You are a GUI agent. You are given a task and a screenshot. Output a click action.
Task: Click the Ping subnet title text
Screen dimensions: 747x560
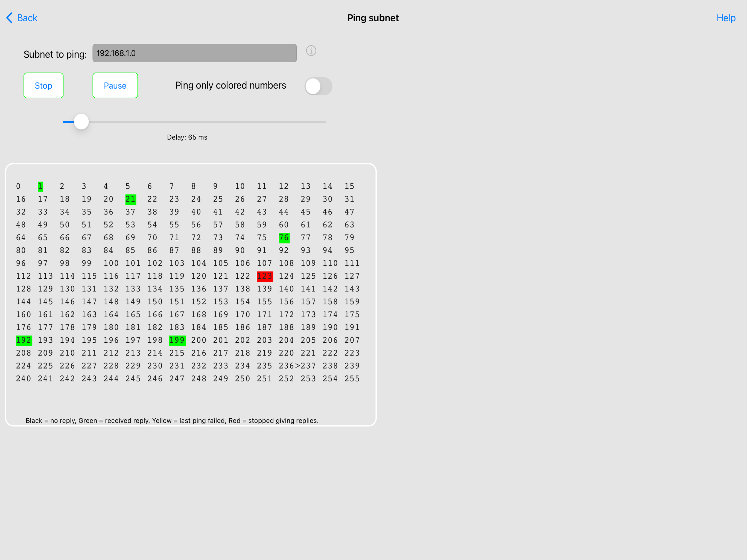pyautogui.click(x=373, y=18)
